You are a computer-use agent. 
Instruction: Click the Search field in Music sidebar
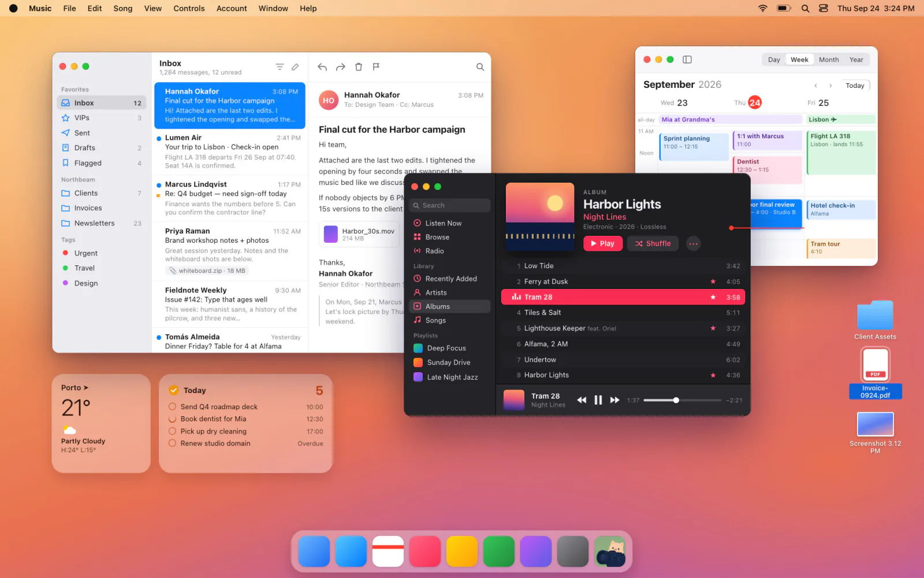tap(450, 205)
